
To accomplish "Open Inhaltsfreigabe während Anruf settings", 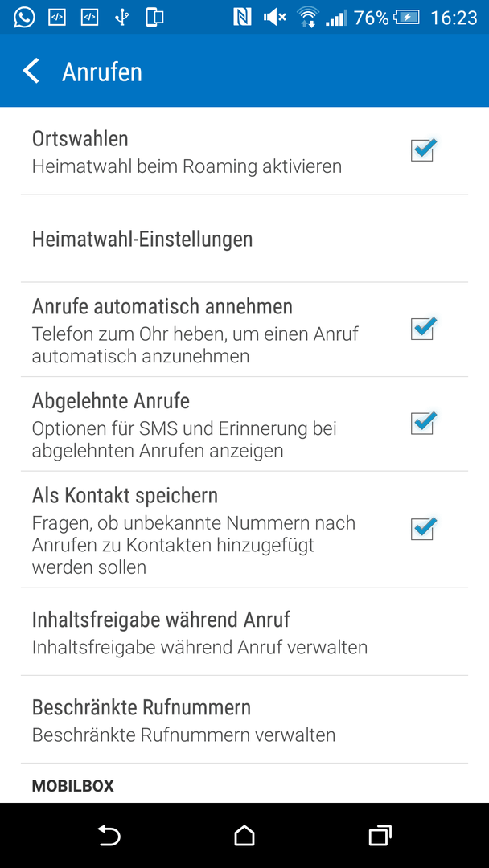I will click(244, 632).
